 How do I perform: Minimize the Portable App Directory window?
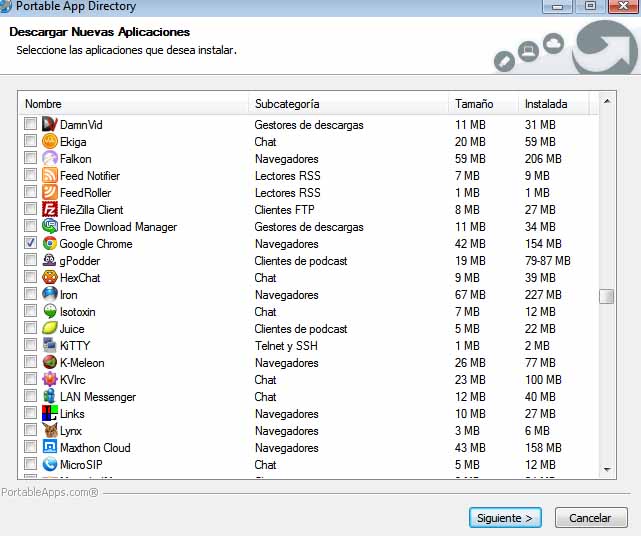tap(557, 6)
